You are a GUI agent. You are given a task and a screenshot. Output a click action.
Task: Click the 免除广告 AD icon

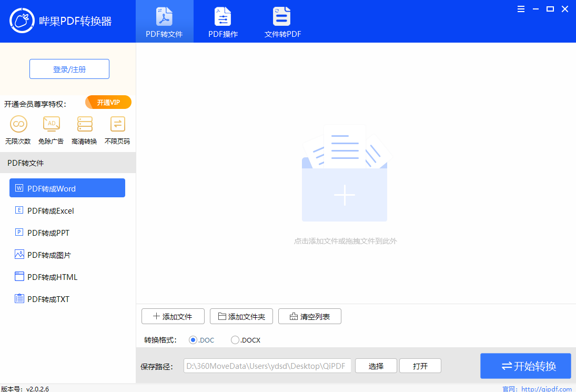point(52,124)
